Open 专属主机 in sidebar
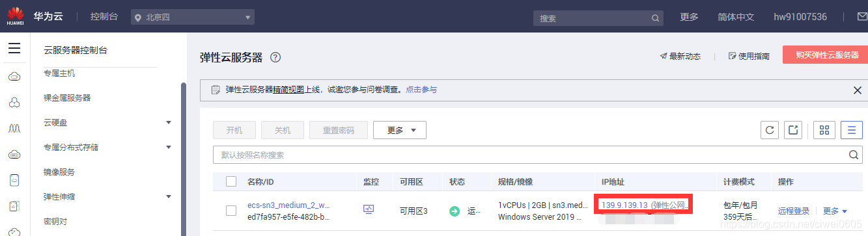This screenshot has height=236, width=868. point(59,73)
